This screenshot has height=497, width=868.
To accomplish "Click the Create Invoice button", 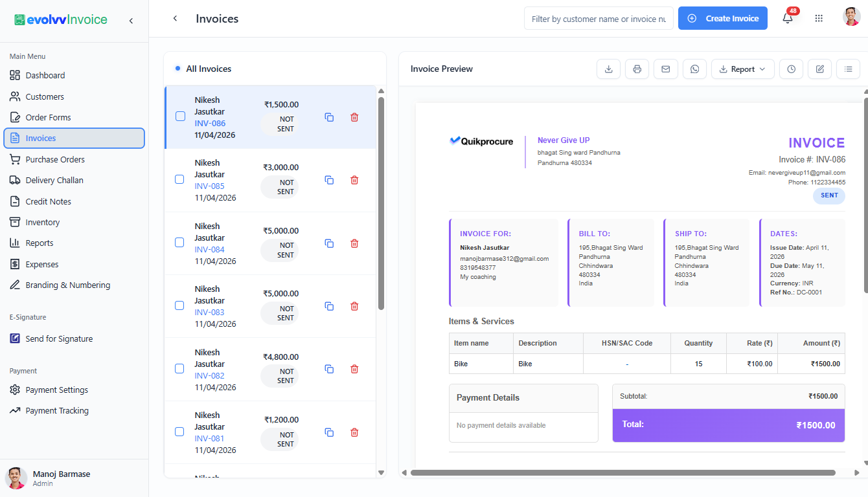I will click(x=723, y=18).
